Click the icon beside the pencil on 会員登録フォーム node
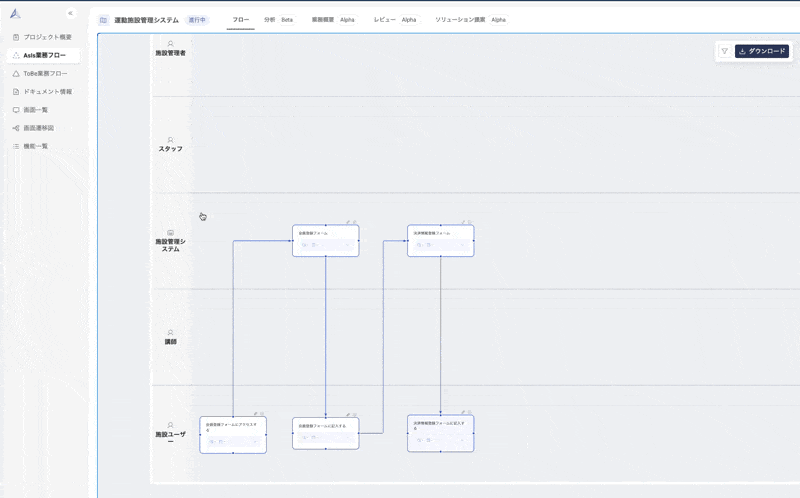This screenshot has width=800, height=498. pos(355,222)
